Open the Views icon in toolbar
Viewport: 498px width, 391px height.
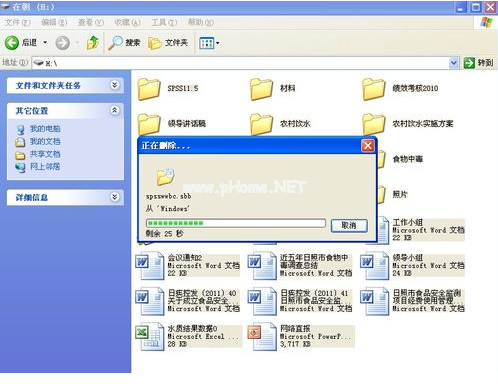pos(206,43)
